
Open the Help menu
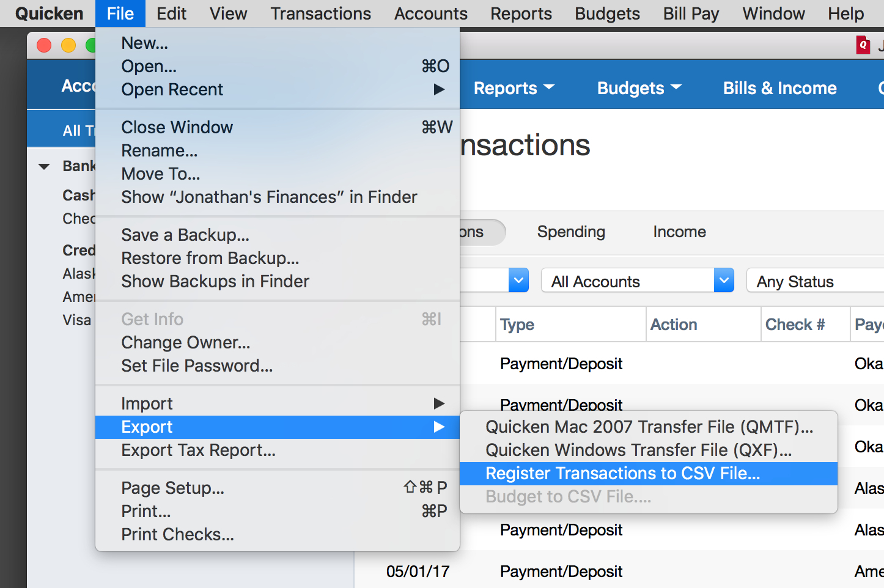(846, 13)
